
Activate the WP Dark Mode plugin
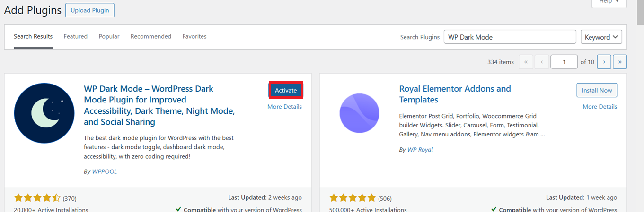point(286,90)
